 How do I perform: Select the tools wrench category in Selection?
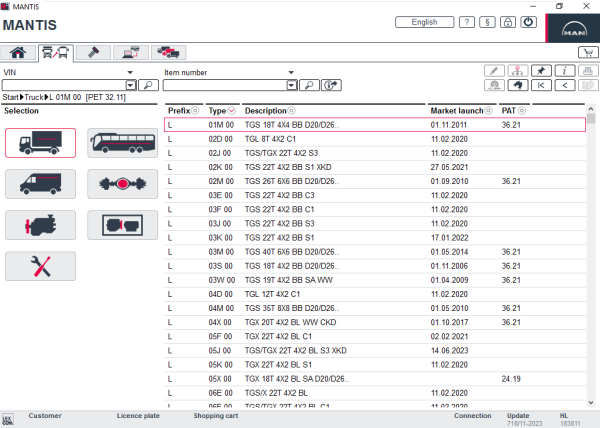[41, 266]
